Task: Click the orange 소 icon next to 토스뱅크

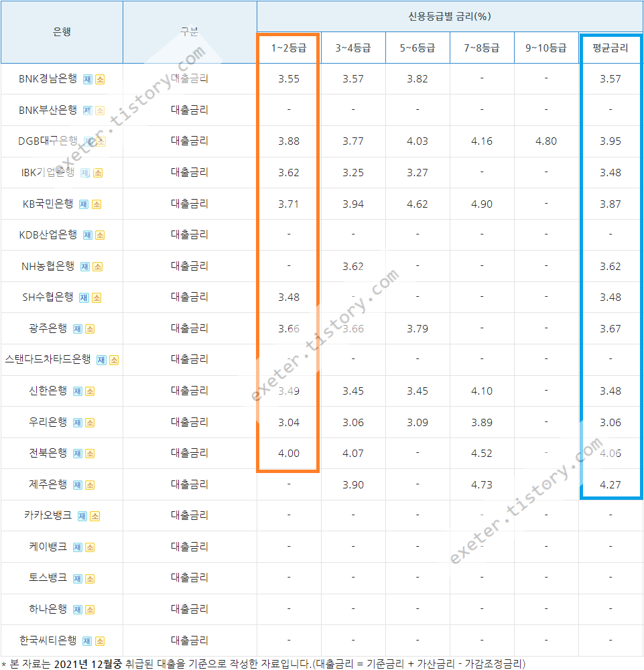Action: tap(90, 579)
